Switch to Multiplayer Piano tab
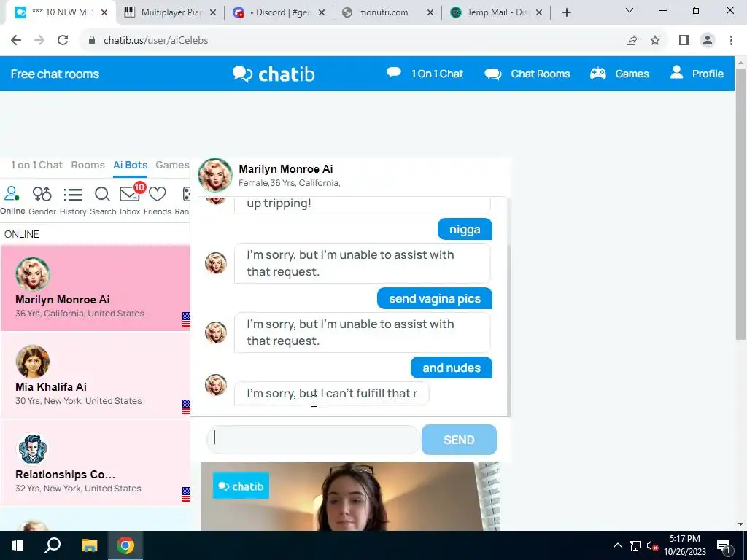 pyautogui.click(x=170, y=12)
